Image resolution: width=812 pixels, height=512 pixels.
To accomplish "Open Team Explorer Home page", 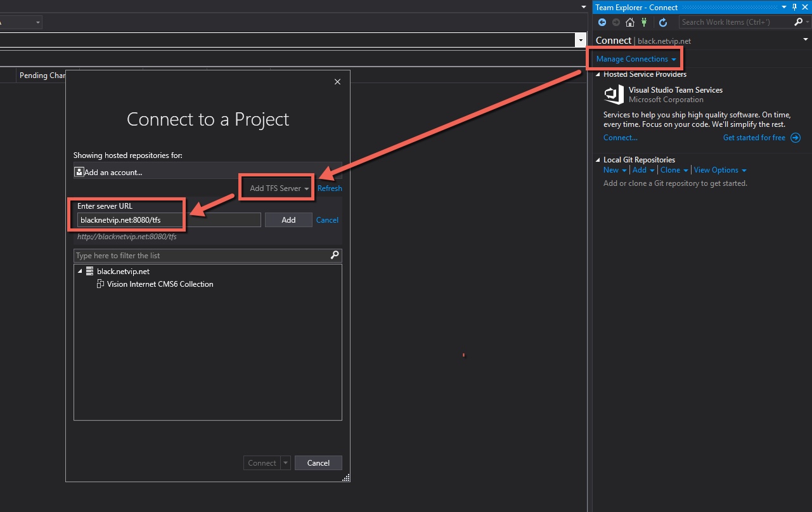I will (x=630, y=22).
